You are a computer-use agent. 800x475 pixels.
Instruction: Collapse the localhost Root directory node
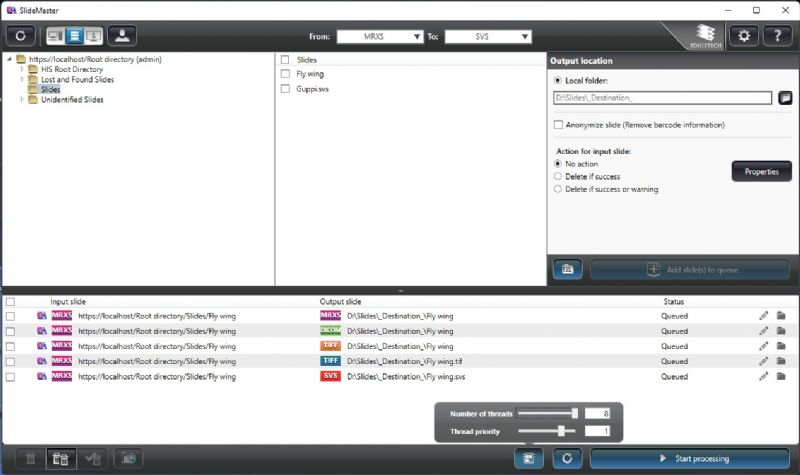coord(9,59)
